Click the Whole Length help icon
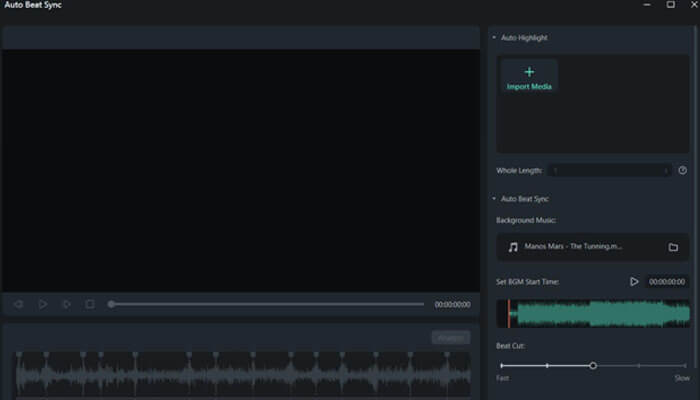The width and height of the screenshot is (700, 400). tap(683, 171)
